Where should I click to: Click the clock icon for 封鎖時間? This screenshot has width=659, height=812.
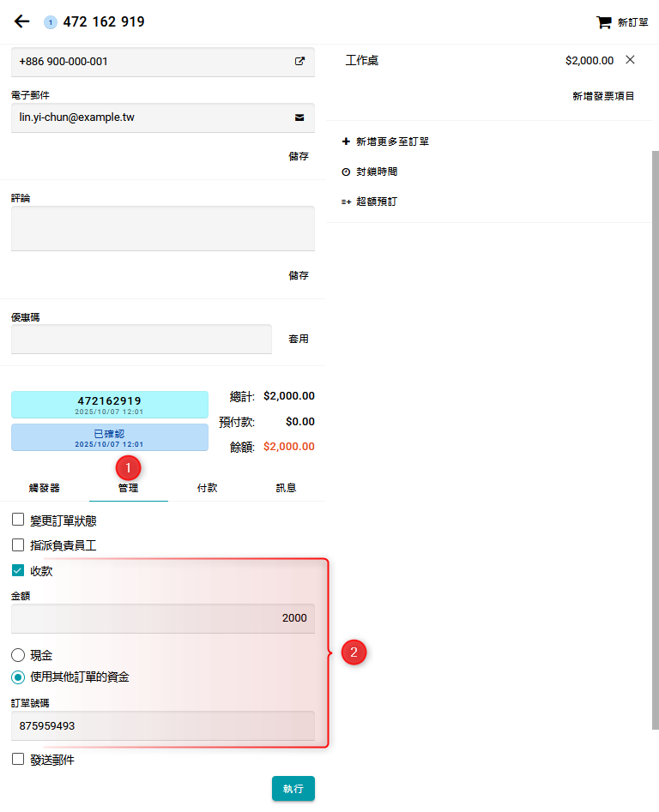pyautogui.click(x=346, y=171)
